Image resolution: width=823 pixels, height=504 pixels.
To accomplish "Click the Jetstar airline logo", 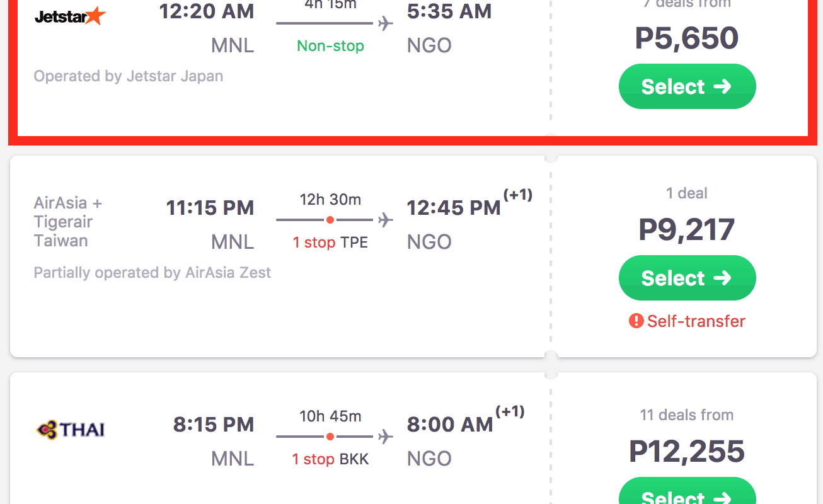I will pyautogui.click(x=70, y=16).
